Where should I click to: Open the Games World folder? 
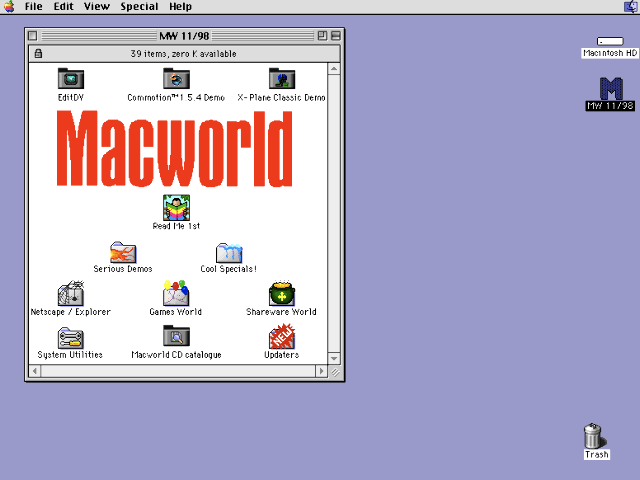tap(176, 293)
